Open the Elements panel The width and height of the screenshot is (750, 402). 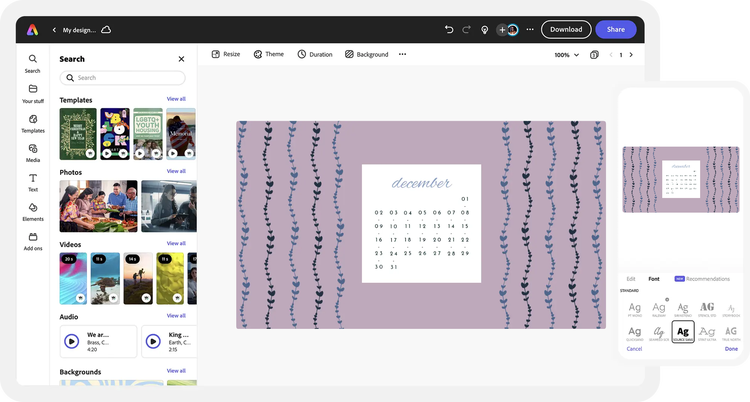pyautogui.click(x=33, y=212)
